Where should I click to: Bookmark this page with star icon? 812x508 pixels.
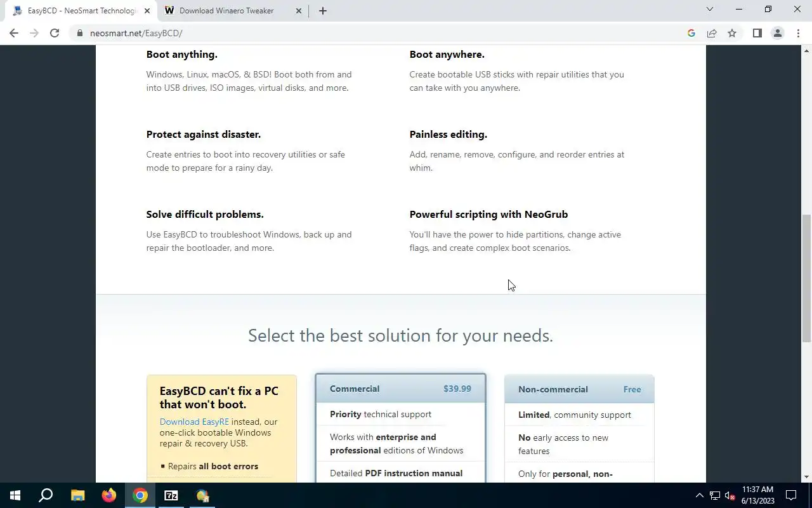(x=732, y=33)
